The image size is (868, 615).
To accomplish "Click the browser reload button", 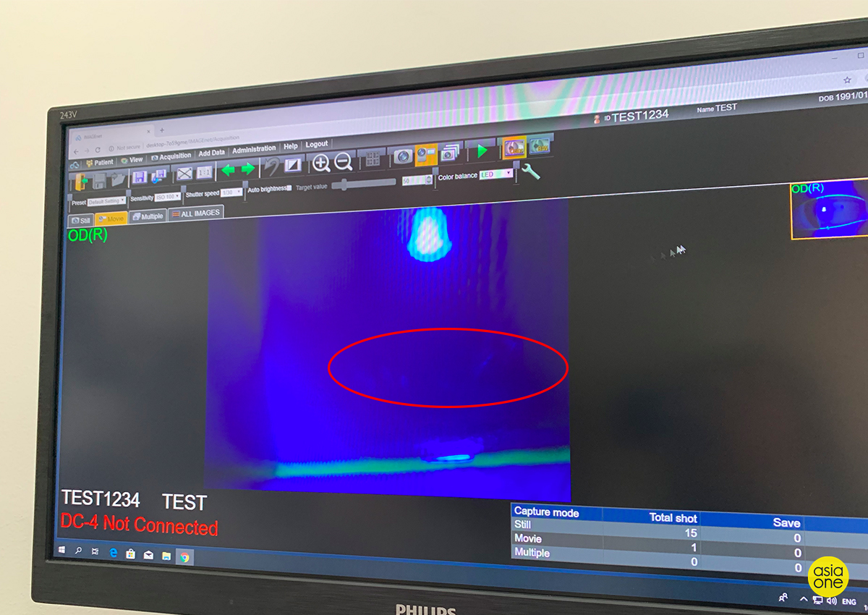I will (98, 150).
